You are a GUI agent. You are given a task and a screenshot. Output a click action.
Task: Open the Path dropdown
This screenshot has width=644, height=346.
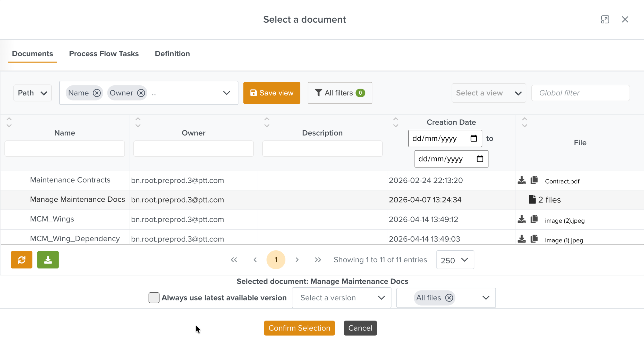click(32, 93)
